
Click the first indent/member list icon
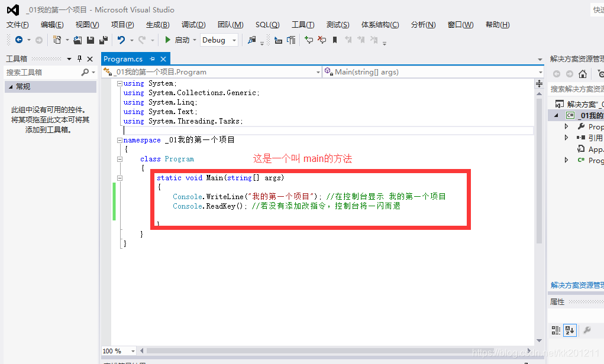click(278, 40)
